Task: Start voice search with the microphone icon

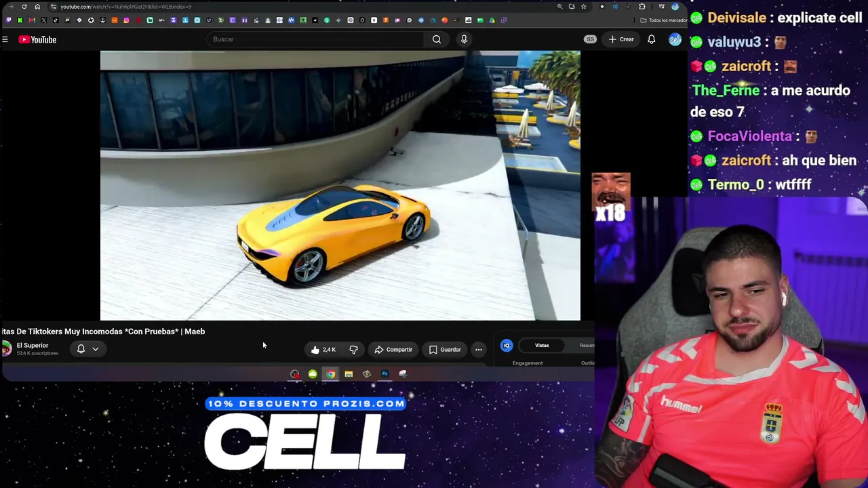Action: 464,39
